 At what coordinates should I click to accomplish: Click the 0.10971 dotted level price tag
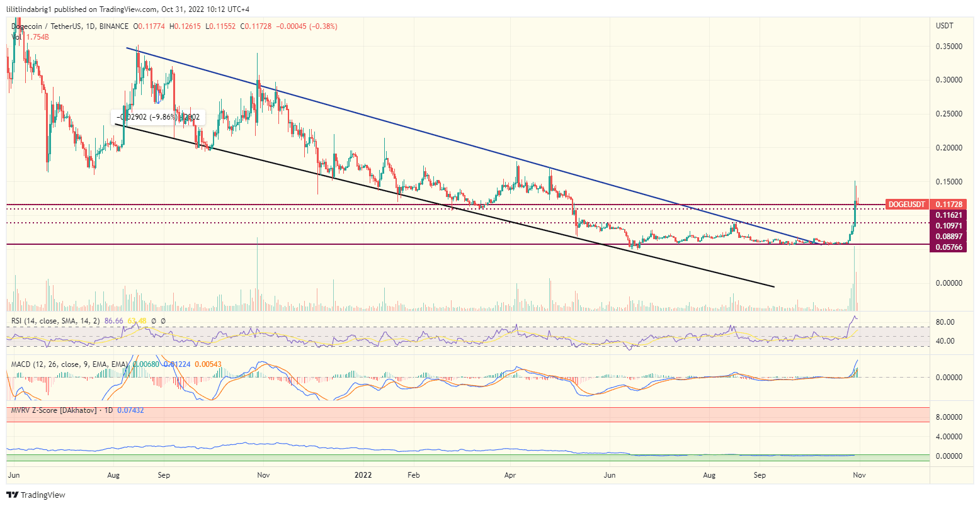coord(948,225)
